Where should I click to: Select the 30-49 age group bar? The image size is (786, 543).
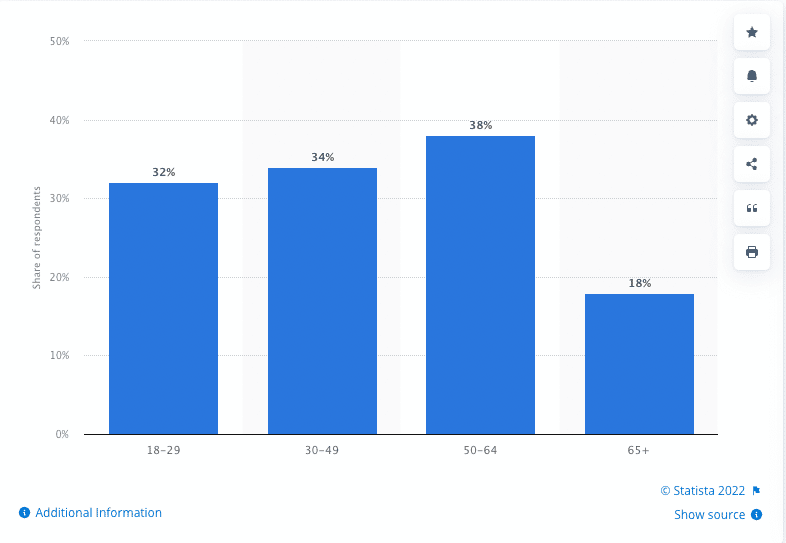(x=322, y=300)
